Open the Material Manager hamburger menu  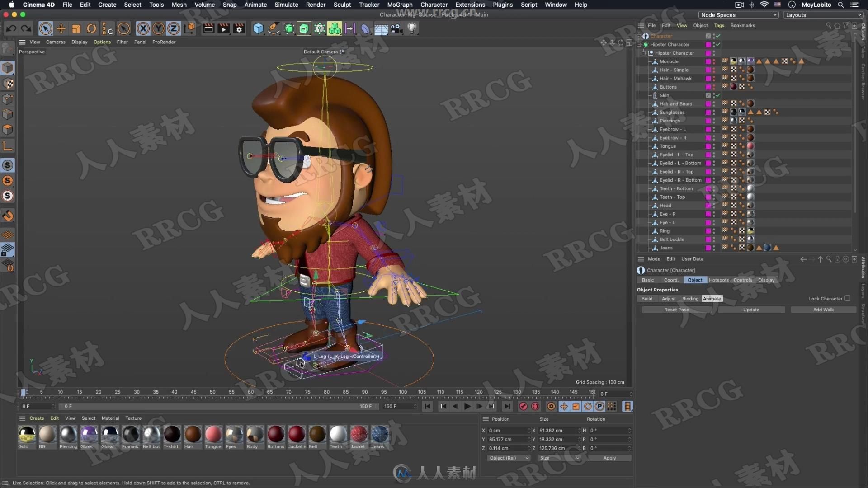click(x=22, y=418)
